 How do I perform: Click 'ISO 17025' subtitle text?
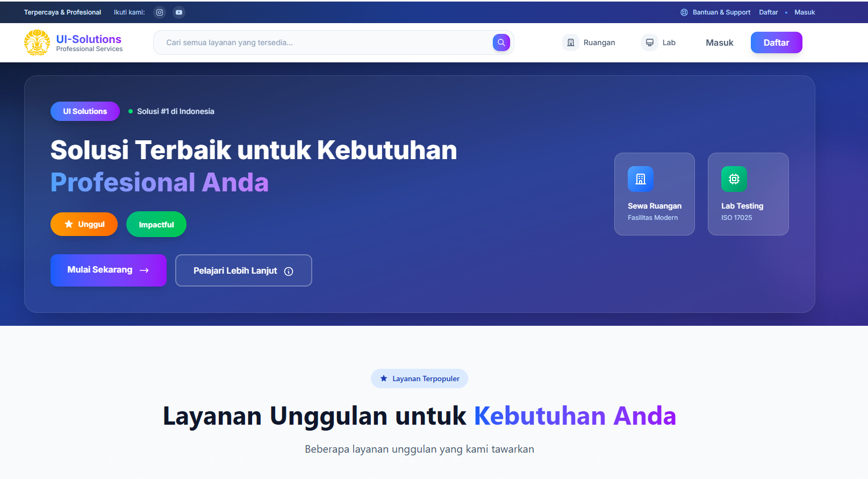737,218
